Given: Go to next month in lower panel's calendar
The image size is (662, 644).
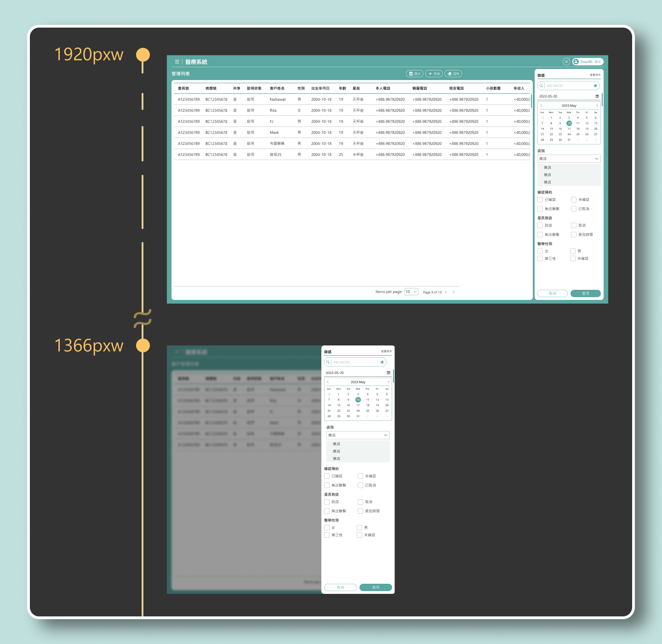Looking at the screenshot, I should (x=388, y=382).
